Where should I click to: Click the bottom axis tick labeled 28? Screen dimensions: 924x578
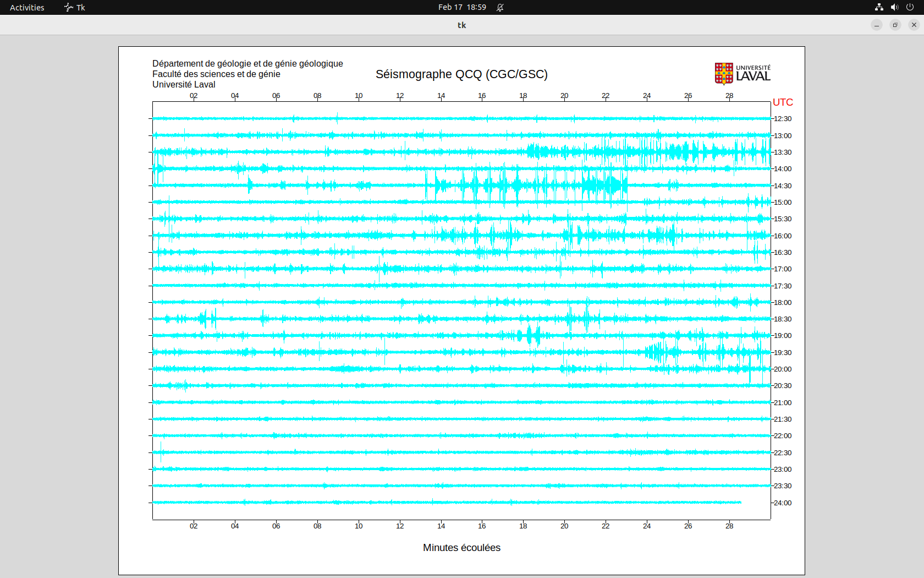coord(729,526)
